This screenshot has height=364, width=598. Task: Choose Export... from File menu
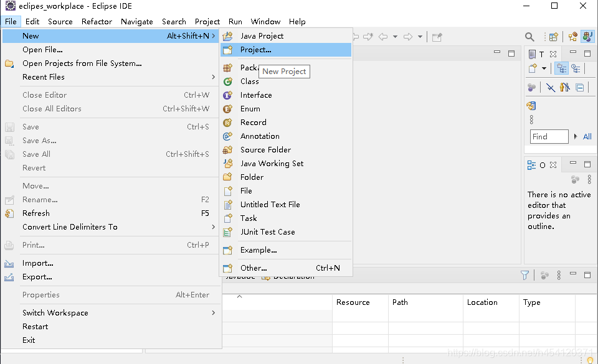pos(111,277)
